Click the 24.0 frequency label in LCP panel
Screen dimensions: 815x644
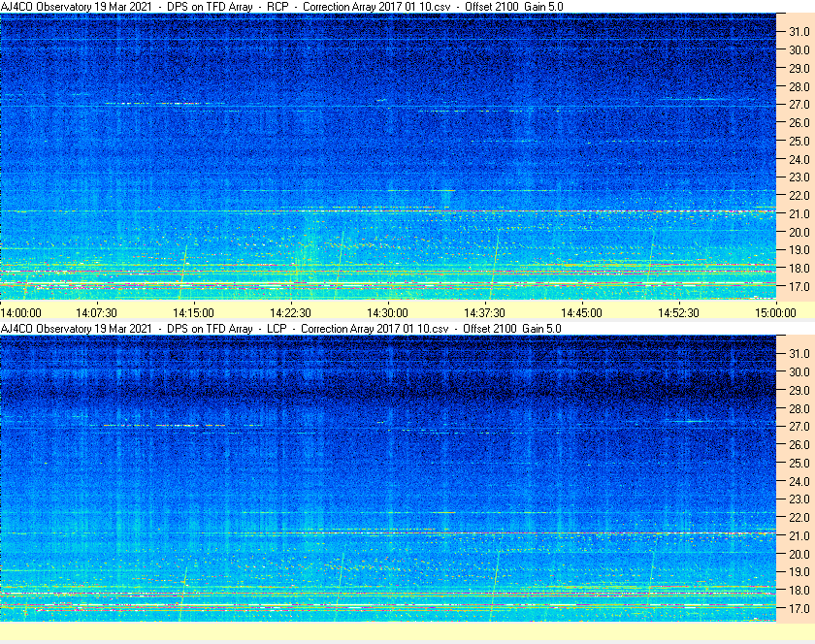coord(799,481)
